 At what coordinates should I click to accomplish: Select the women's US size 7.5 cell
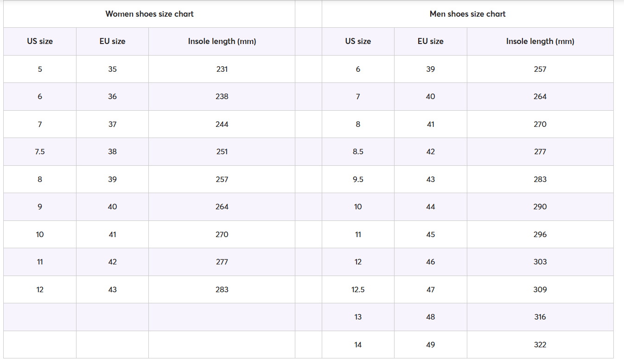40,151
